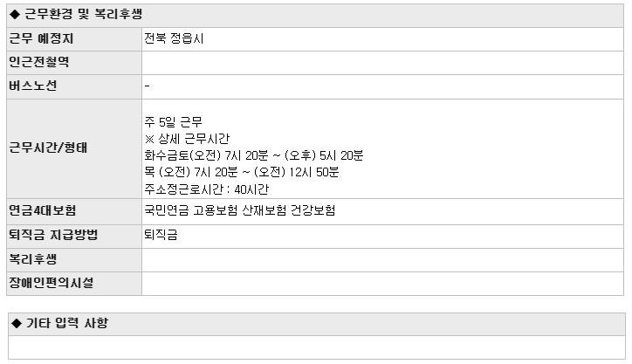Click the diamond icon beside 기타 입력 사항
Viewport: 632px width, 364px height.
17,323
